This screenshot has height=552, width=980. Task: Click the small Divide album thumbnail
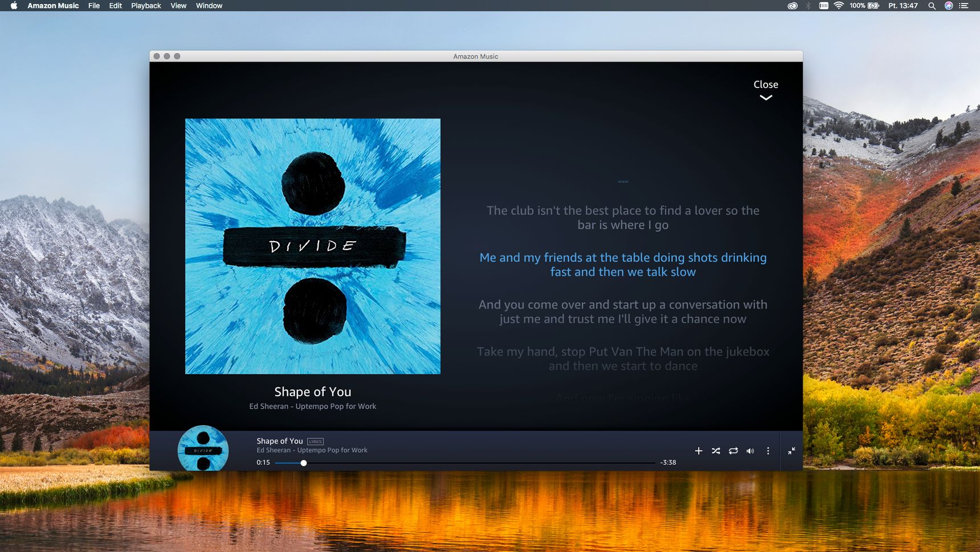coord(203,448)
